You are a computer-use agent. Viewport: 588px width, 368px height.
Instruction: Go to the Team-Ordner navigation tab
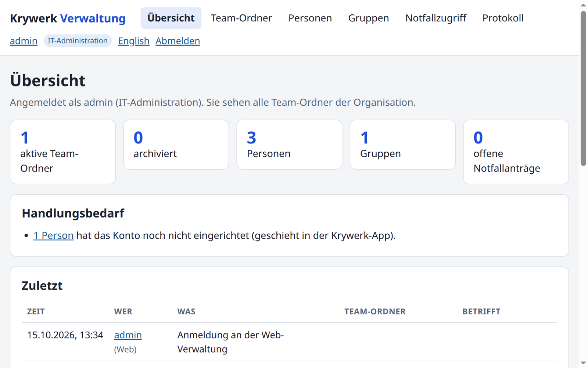[241, 18]
